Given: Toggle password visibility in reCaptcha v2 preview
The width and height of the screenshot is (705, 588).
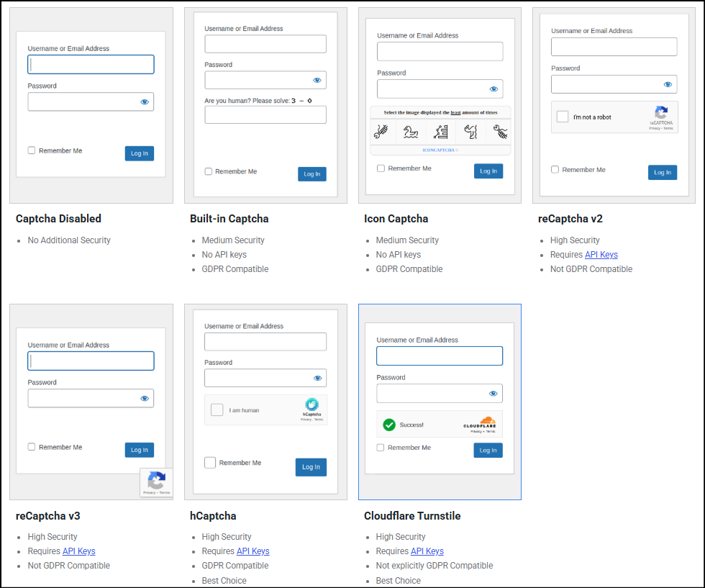Looking at the screenshot, I should (x=668, y=85).
